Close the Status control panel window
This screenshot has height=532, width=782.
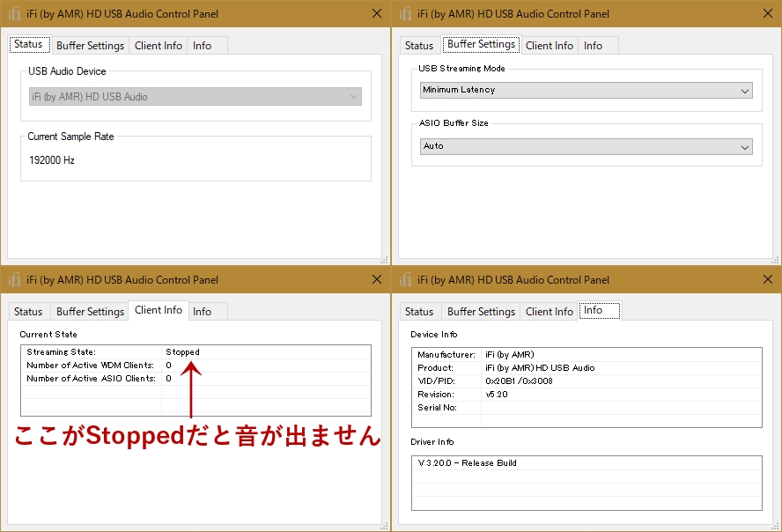click(376, 13)
